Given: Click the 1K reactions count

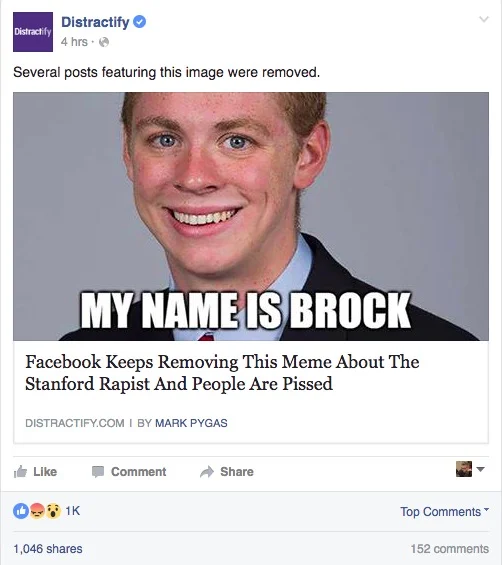Looking at the screenshot, I should coord(72,511).
